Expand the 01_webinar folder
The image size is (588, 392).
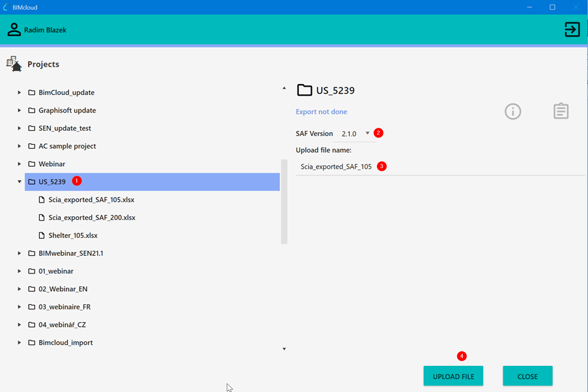click(19, 272)
